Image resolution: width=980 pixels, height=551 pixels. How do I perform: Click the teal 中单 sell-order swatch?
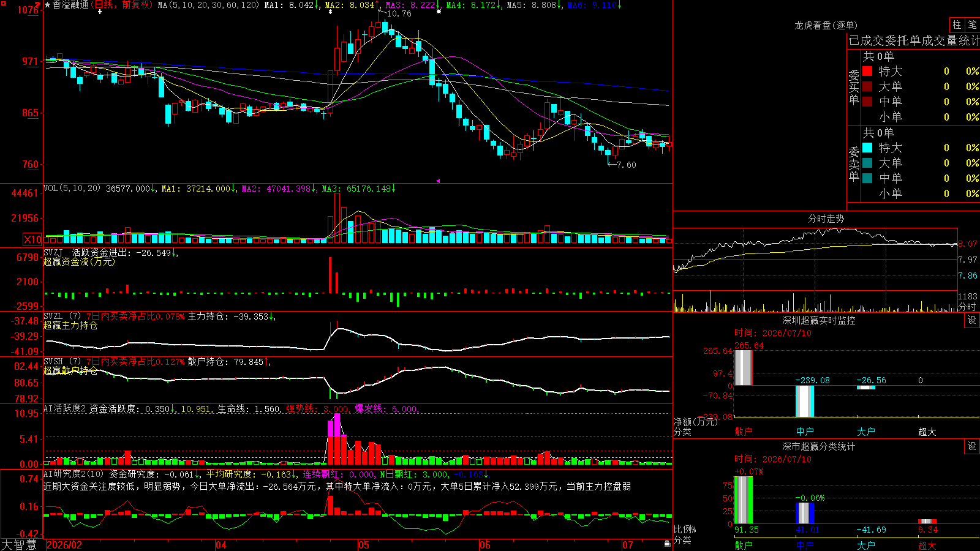pyautogui.click(x=867, y=178)
